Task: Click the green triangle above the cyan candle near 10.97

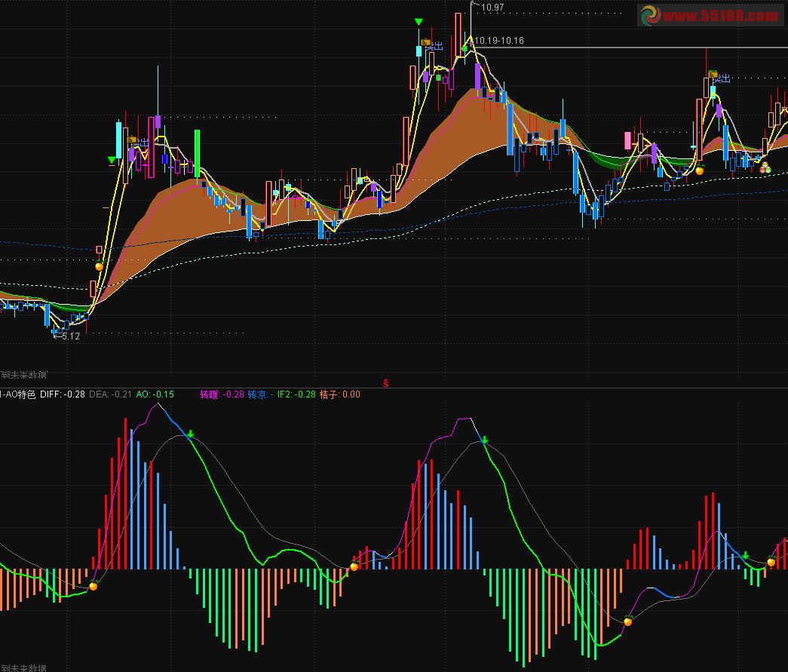Action: (419, 22)
